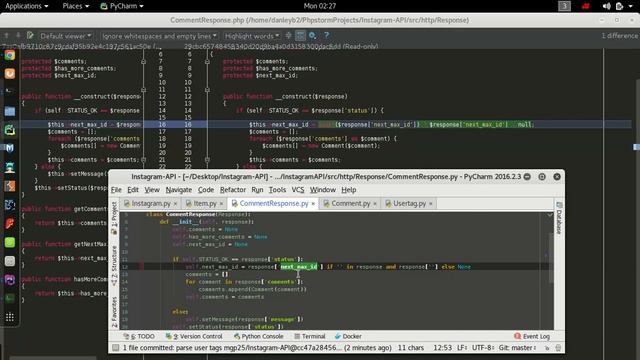Open PyCharm app menu in top bar
The height and width of the screenshot is (360, 640).
click(122, 6)
